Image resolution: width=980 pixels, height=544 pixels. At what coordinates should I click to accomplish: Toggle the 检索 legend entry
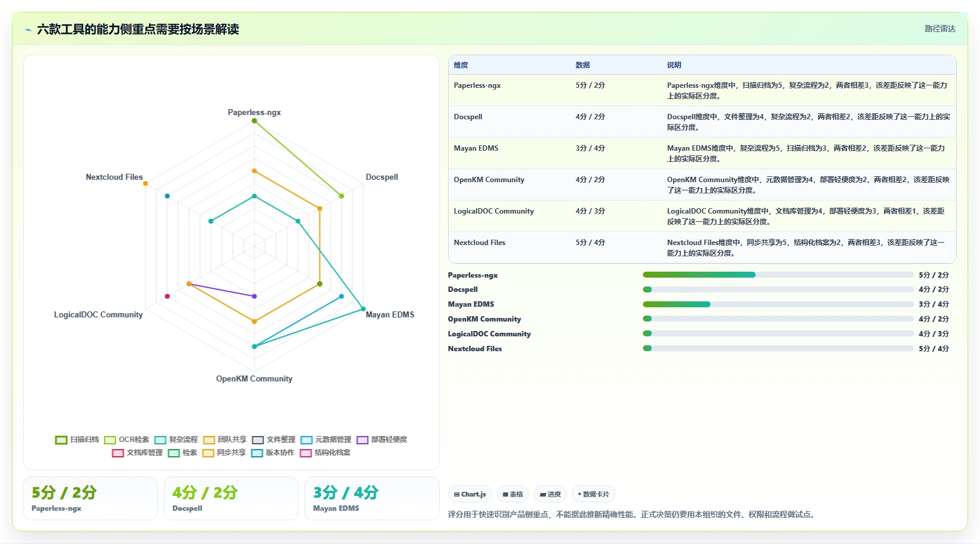coord(182,453)
